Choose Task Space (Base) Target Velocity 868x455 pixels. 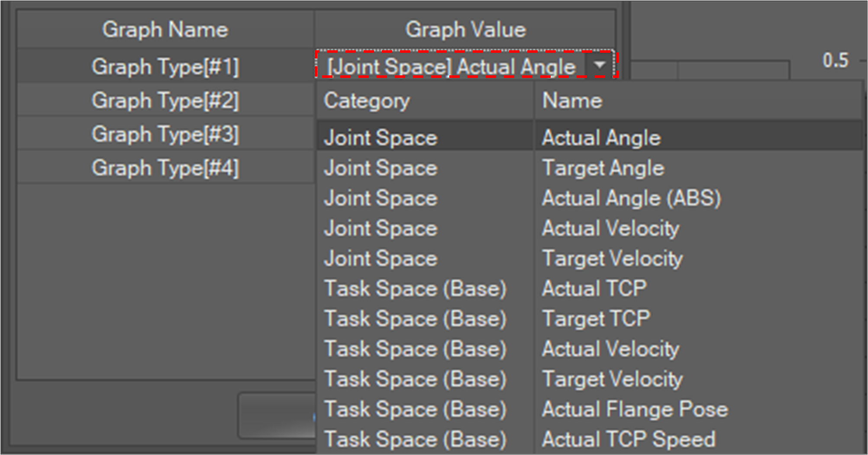[x=612, y=380]
